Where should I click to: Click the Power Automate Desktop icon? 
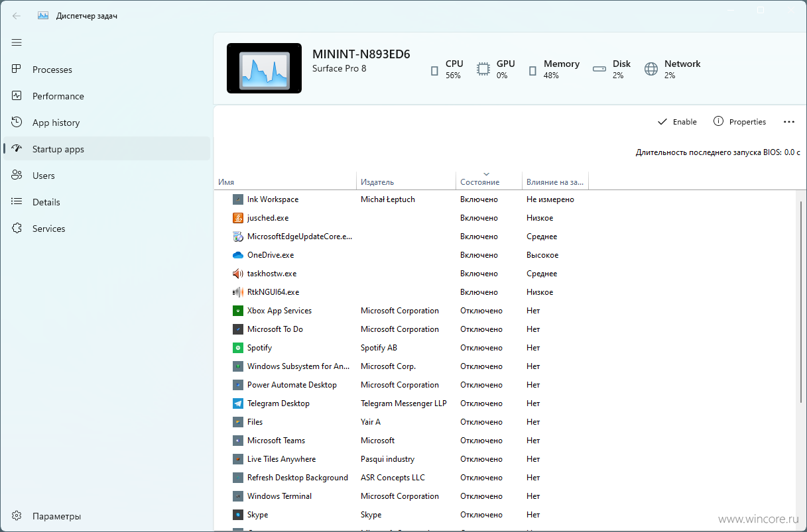238,385
